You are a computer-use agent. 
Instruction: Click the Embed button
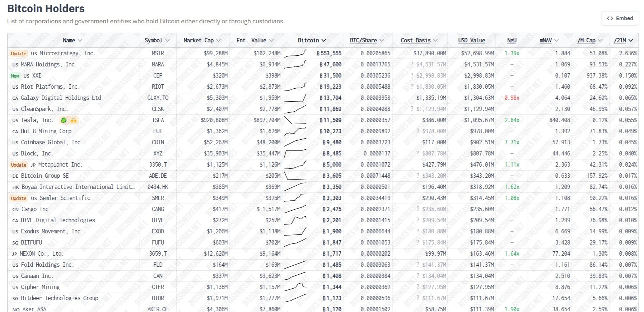pos(620,18)
